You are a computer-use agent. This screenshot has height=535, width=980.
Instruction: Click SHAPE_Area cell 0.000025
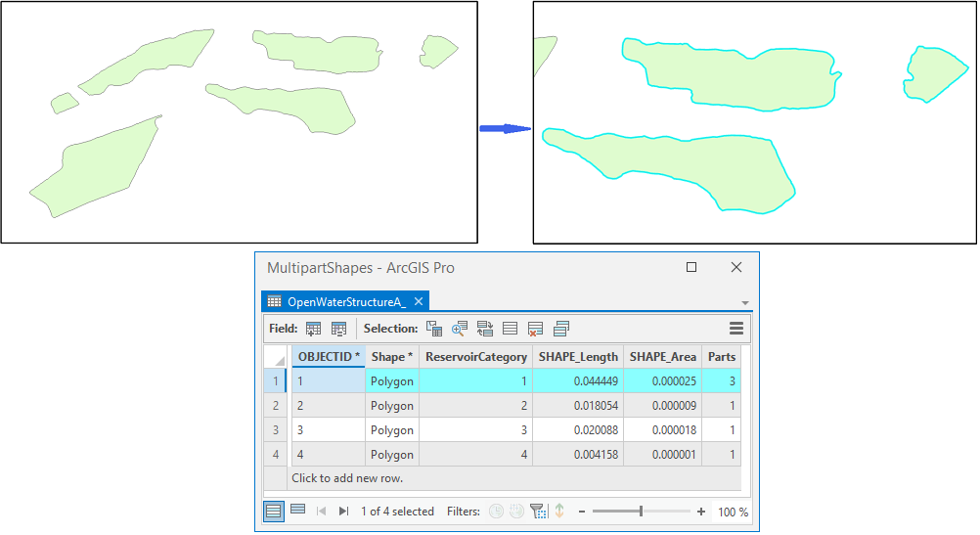coord(662,380)
